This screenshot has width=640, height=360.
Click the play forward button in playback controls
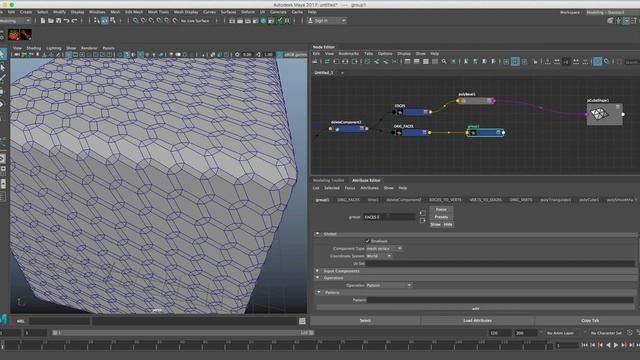pos(616,345)
